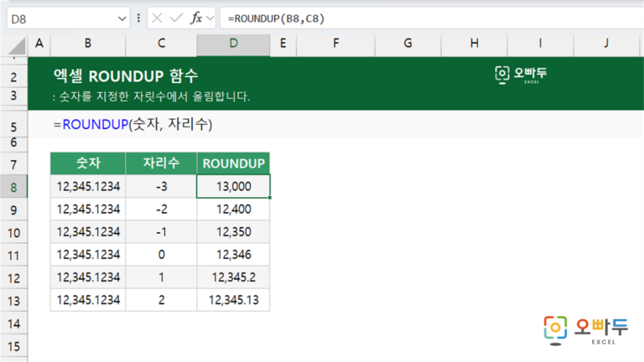Screen dimensions: 644x362
Task: Select cell D10 showing 12,350
Action: (x=233, y=232)
